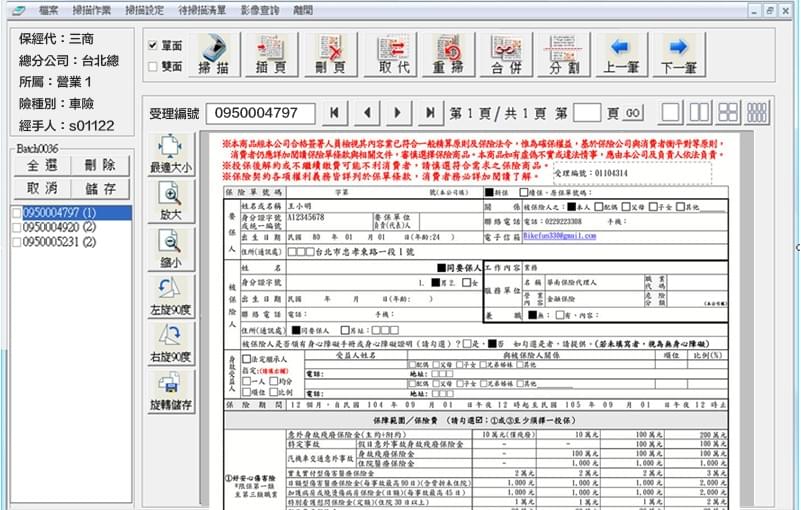This screenshot has width=801, height=510.
Task: Toggle the 單面 (single-sided) checkbox
Action: [x=152, y=45]
